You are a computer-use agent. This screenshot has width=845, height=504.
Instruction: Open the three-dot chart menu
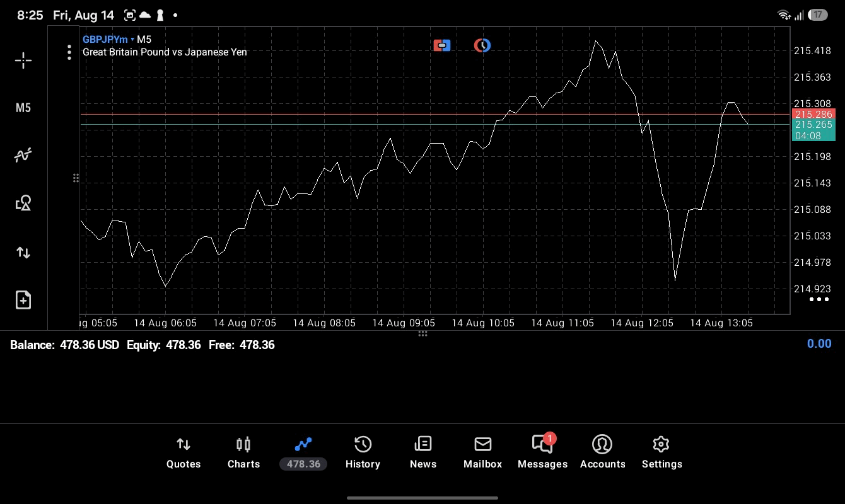(69, 52)
